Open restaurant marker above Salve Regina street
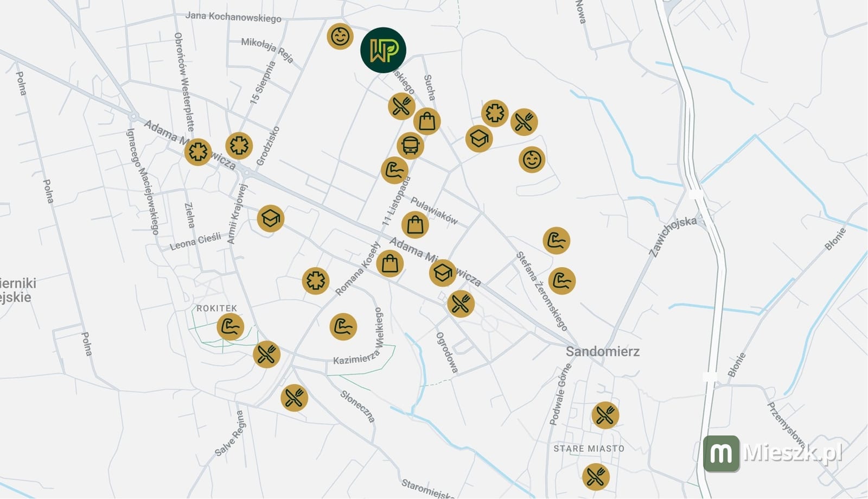The height and width of the screenshot is (499, 868). [295, 397]
